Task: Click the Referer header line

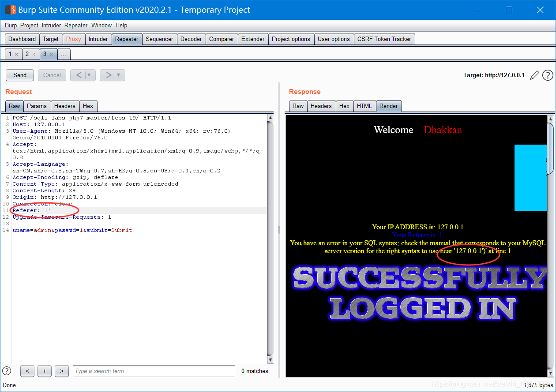Action: tap(139, 210)
